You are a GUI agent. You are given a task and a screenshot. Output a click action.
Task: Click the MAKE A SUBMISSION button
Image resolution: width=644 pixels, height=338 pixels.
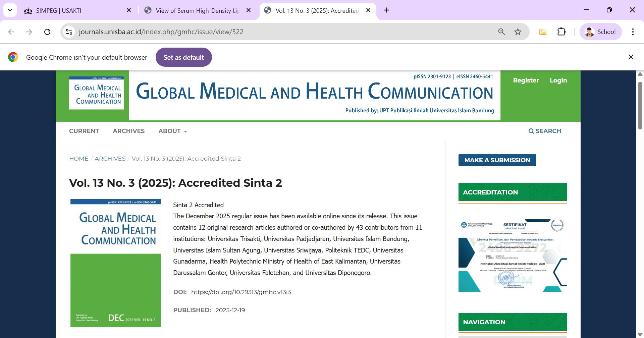(x=497, y=160)
